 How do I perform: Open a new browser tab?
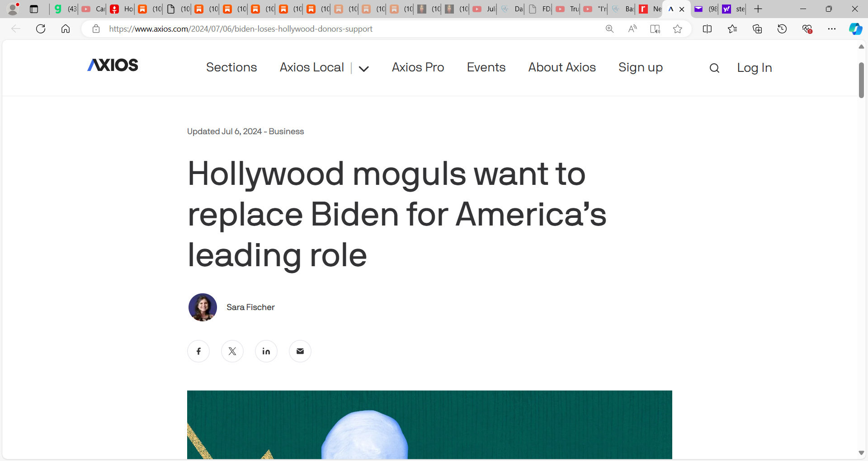(758, 9)
